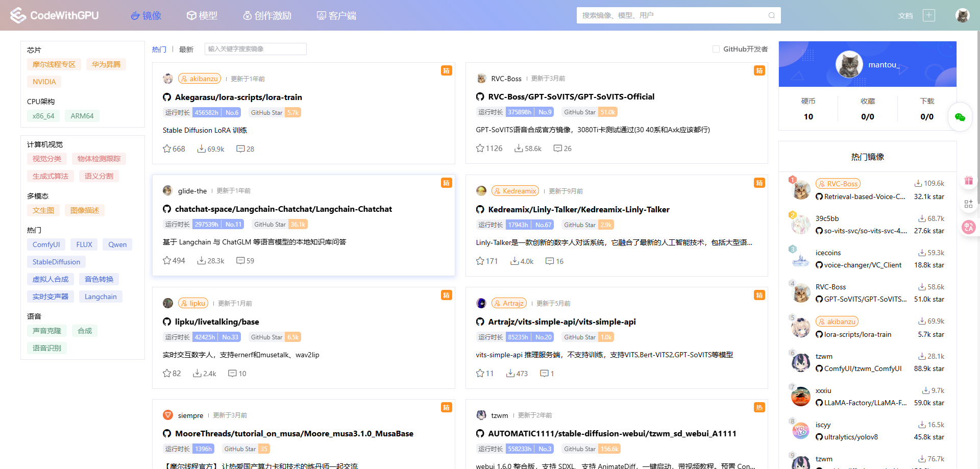The image size is (980, 469).
Task: Switch to 最新 sort tab
Action: click(186, 50)
